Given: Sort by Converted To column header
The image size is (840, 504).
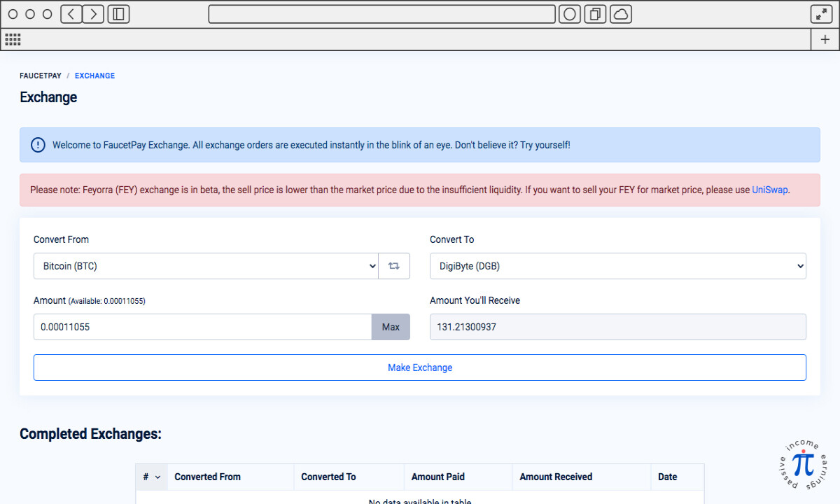Looking at the screenshot, I should click(x=349, y=477).
